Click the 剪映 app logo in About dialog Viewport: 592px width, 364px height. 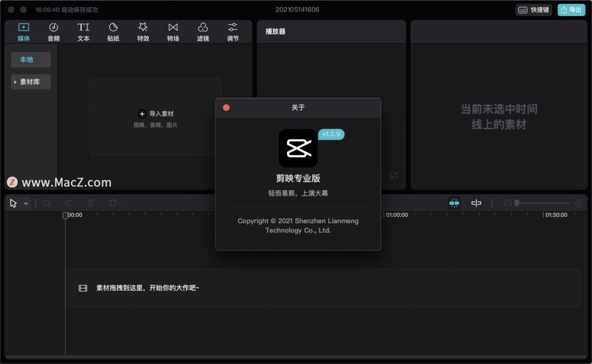click(x=298, y=148)
